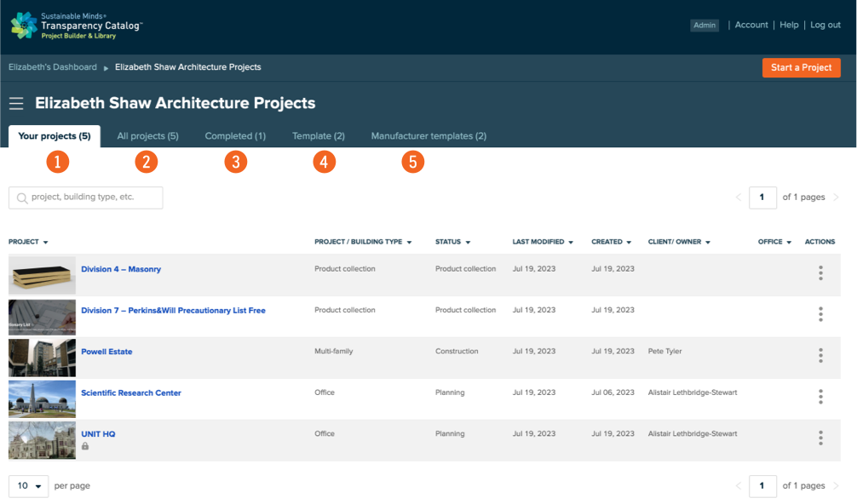Click the 'Jul 06, 2023' created date
Image resolution: width=857 pixels, height=504 pixels.
[x=613, y=392]
